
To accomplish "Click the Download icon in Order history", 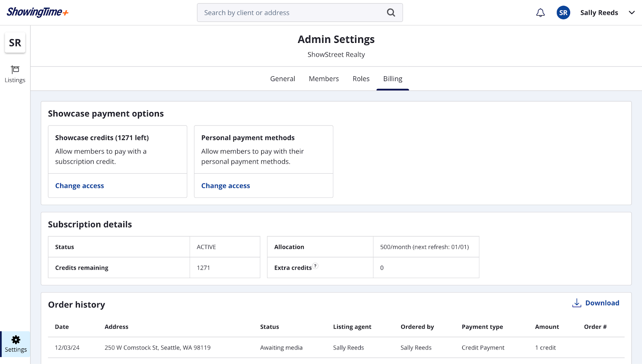I will click(577, 303).
